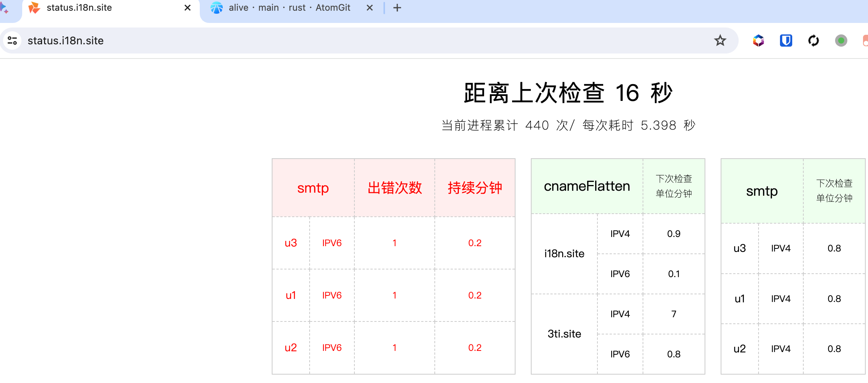This screenshot has height=383, width=868.
Task: Click the green dot extension icon
Action: click(841, 41)
